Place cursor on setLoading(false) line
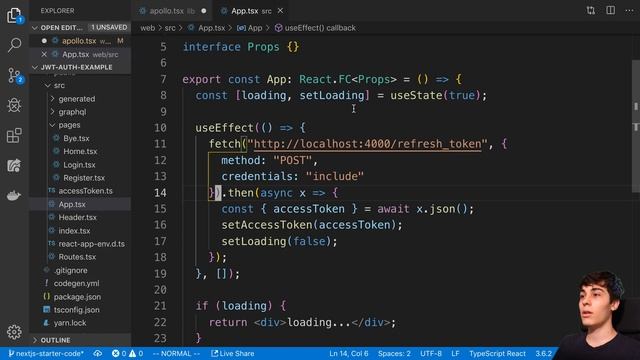640x360 pixels. (x=279, y=241)
